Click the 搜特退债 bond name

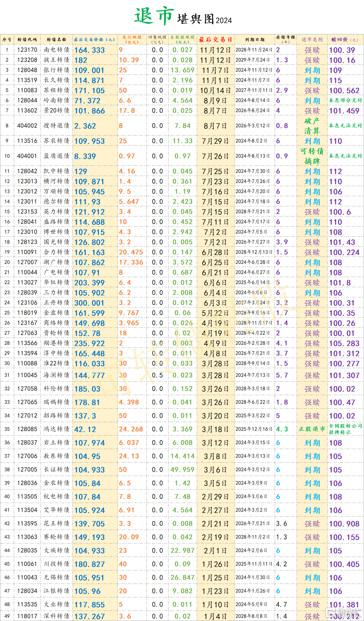(x=56, y=126)
